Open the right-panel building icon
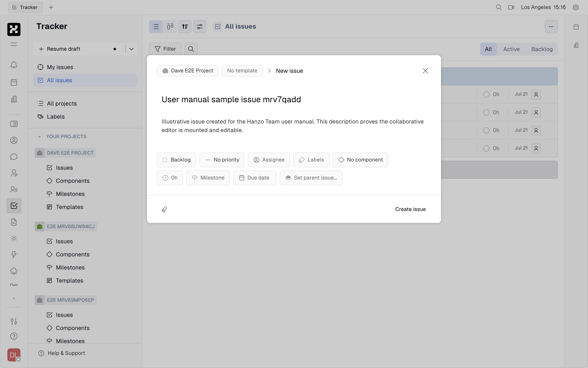Viewport: 588px width, 368px height. click(576, 45)
